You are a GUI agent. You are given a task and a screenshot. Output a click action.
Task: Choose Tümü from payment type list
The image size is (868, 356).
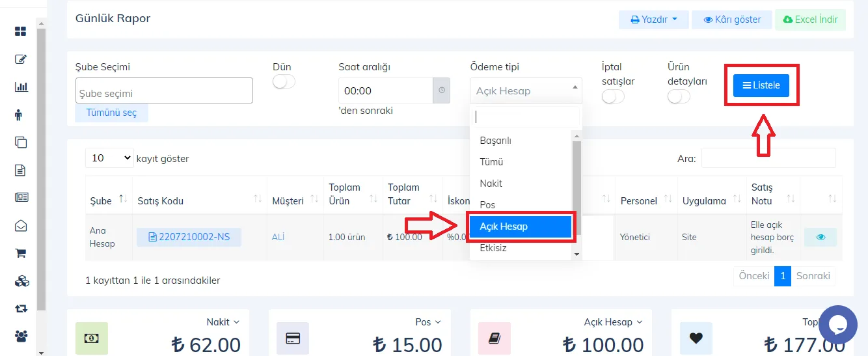521,162
